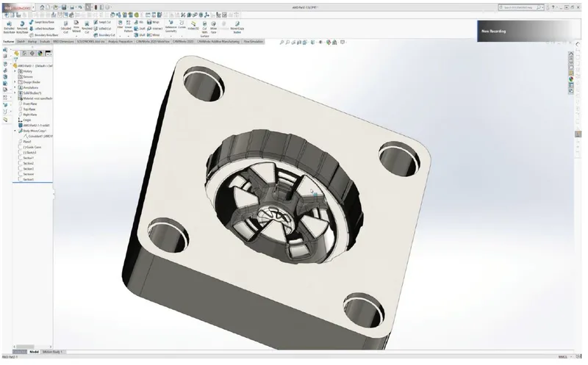
Task: Open the FeatureManager Design Tree tab icon
Action: pyautogui.click(x=16, y=54)
